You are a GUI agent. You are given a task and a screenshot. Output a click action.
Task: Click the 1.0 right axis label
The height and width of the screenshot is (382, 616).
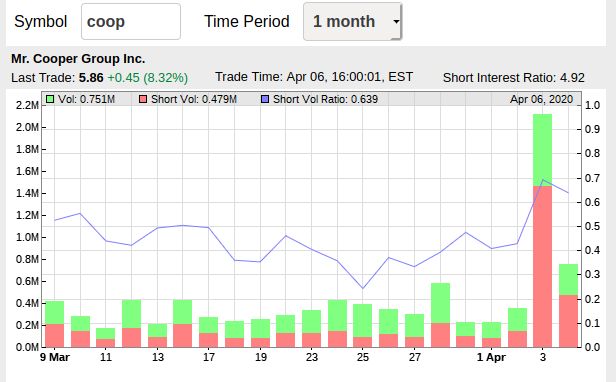[x=592, y=105]
